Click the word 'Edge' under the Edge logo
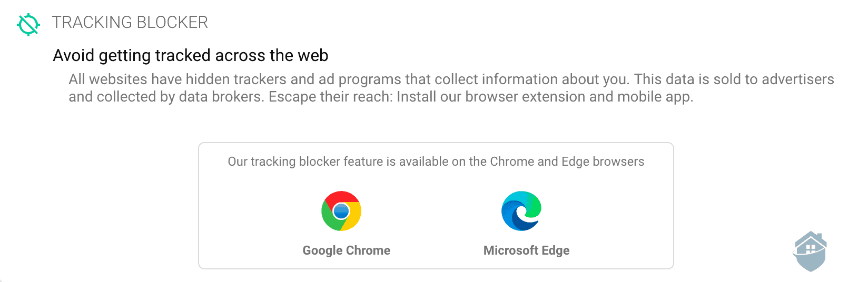 click(x=556, y=250)
